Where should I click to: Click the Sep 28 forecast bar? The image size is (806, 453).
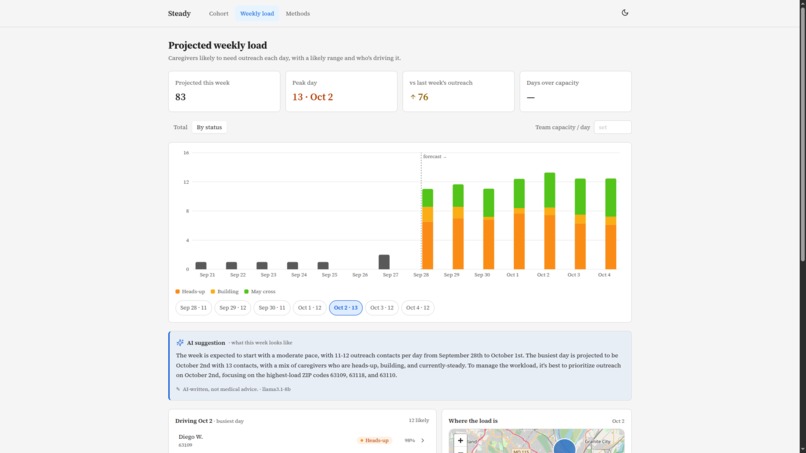click(x=427, y=229)
